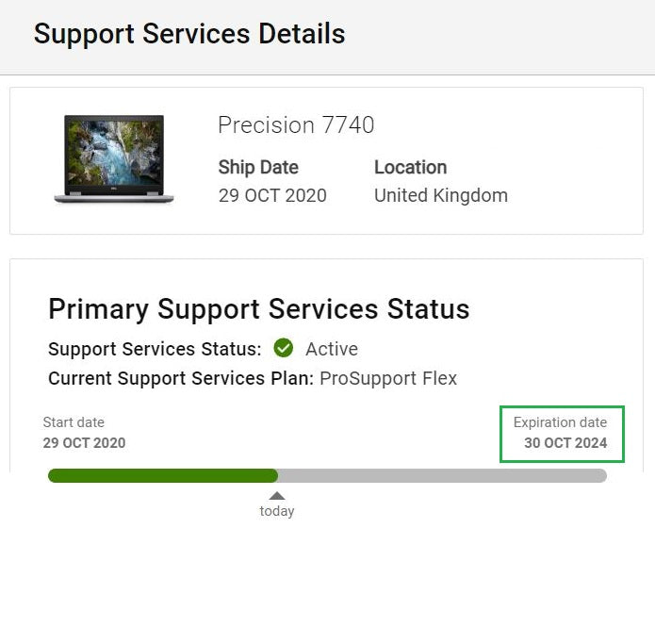Click the ProSupport Flex plan text
655x644 pixels.
click(388, 379)
